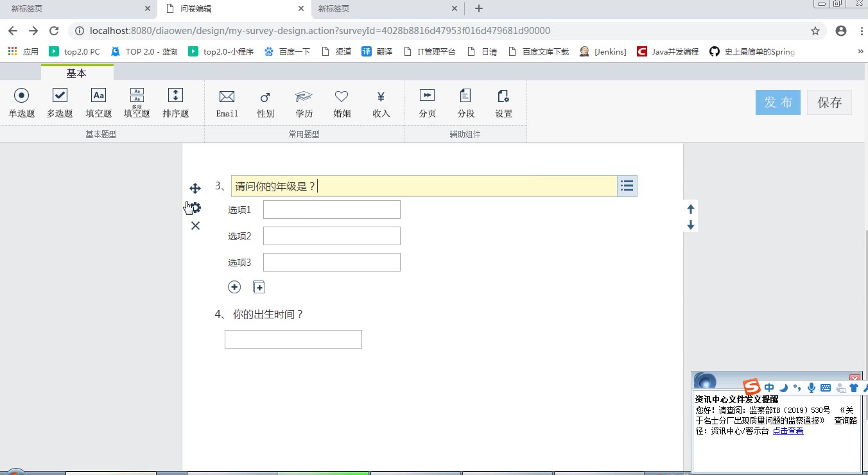This screenshot has height=475, width=868.
Task: Delete question 3 with the X icon
Action: [195, 225]
